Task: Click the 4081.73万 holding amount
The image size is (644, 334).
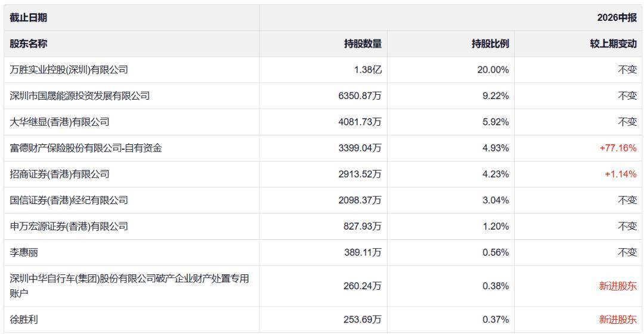Action: (x=360, y=122)
